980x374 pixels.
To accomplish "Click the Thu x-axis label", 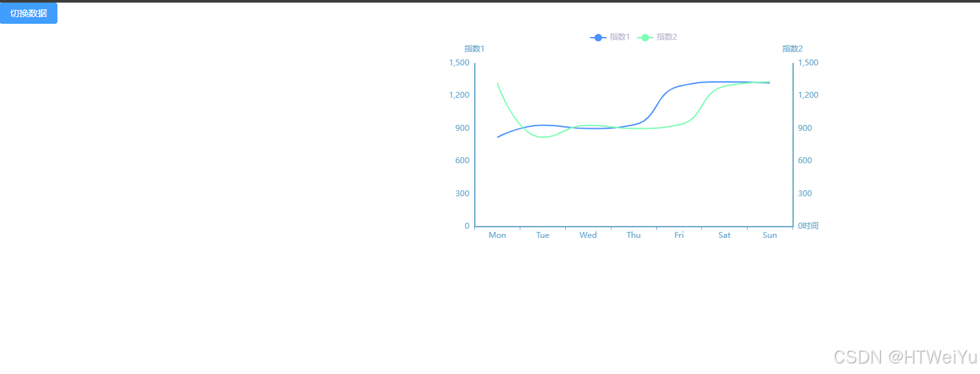I will 633,235.
